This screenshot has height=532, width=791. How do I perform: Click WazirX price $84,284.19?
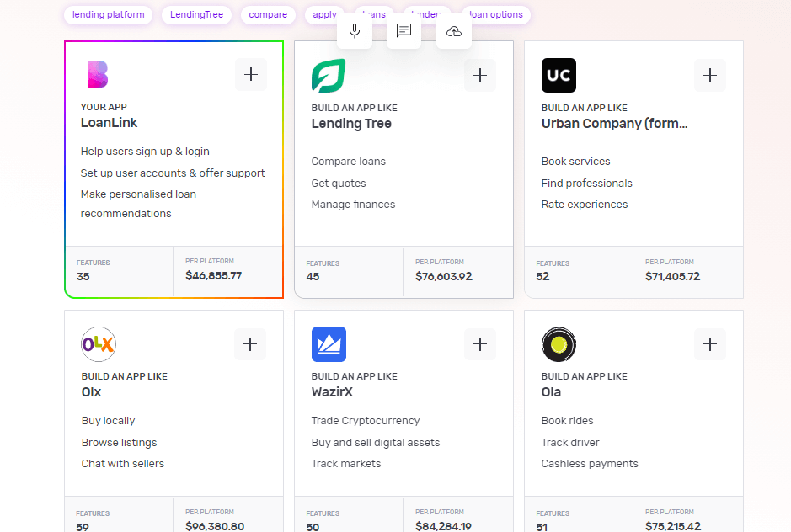443,526
